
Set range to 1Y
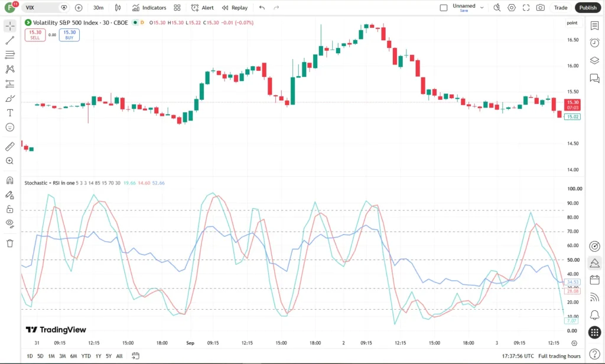coord(99,356)
